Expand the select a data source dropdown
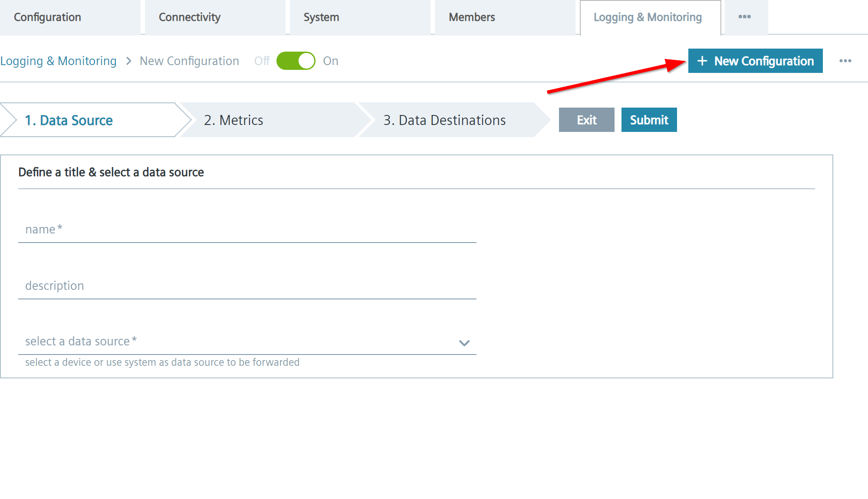The height and width of the screenshot is (499, 868). [x=247, y=342]
